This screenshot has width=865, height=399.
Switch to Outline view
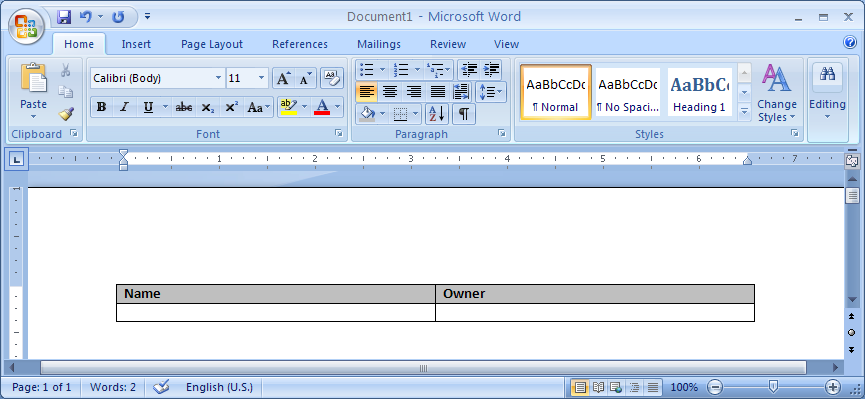(x=634, y=387)
